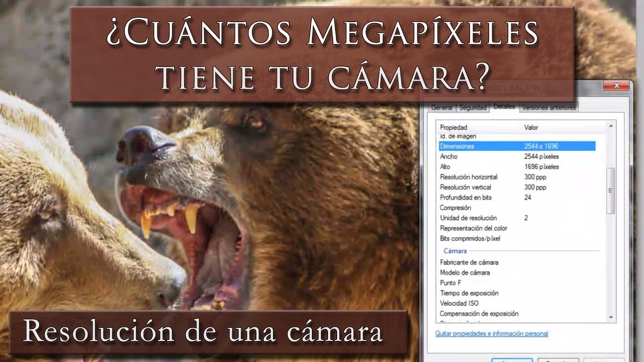Click the Quitar propiedades e información personal link
The width and height of the screenshot is (644, 362).
(x=492, y=333)
